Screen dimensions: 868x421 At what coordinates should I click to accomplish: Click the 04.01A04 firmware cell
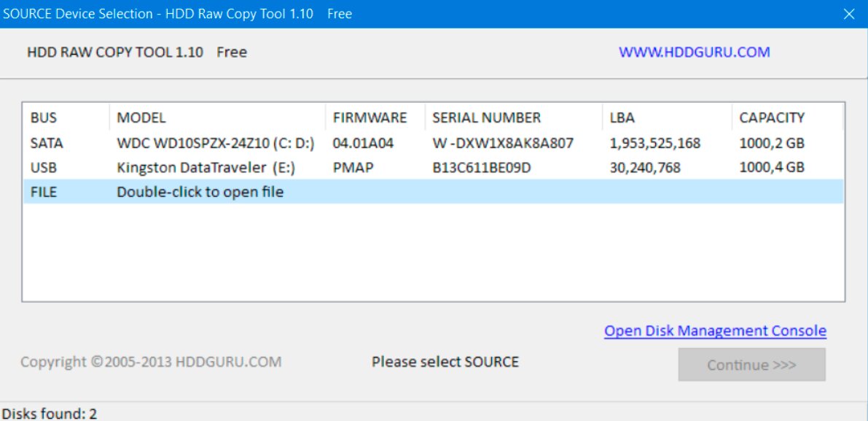363,144
